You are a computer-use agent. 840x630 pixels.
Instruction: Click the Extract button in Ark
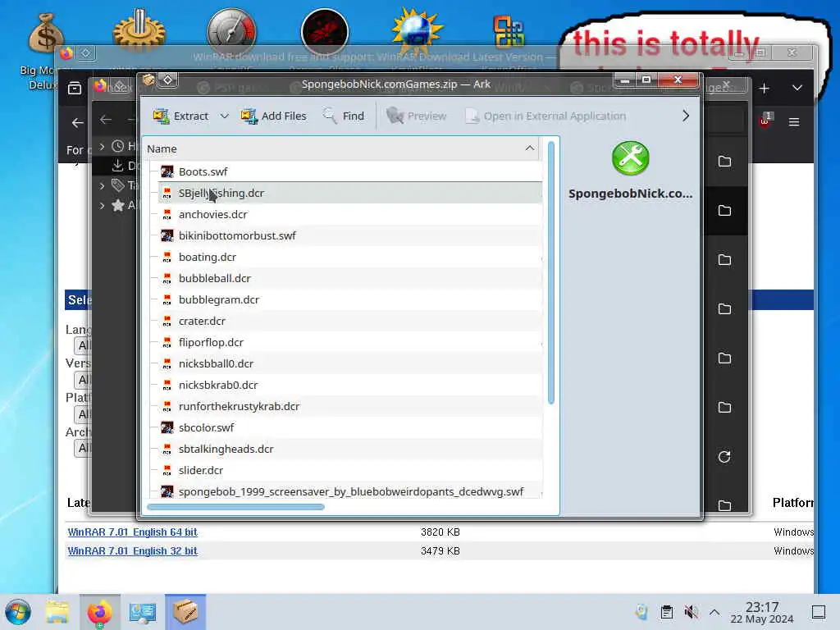180,116
